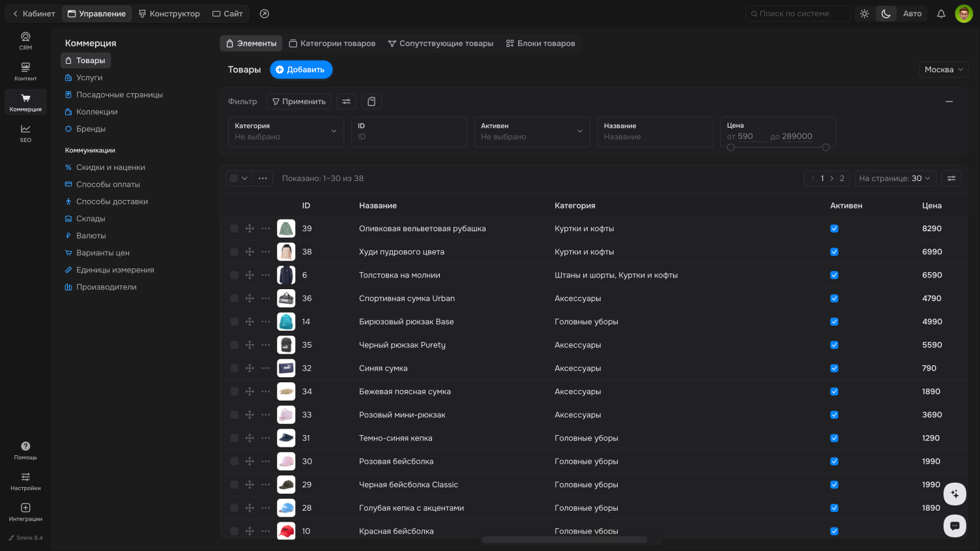Open the AI assistant sparkle button

tap(955, 494)
